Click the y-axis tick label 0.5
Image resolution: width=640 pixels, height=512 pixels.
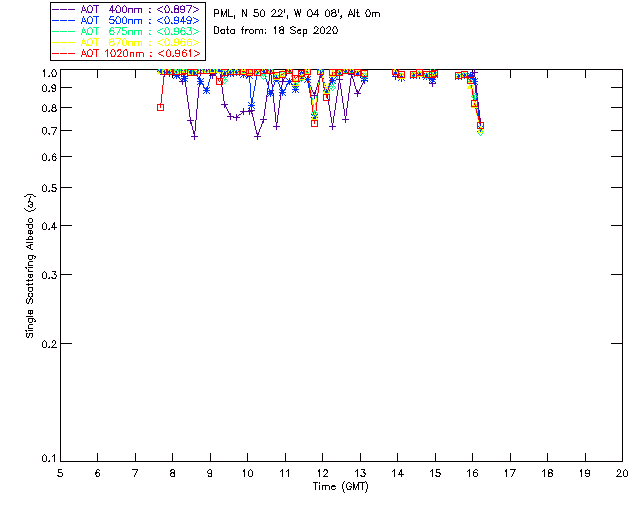pyautogui.click(x=49, y=188)
